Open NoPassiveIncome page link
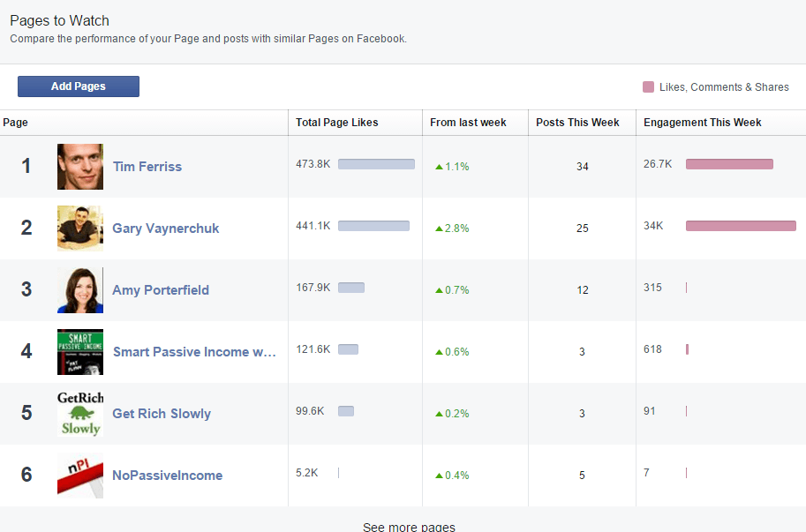Screen dimensions: 806x532 167,475
